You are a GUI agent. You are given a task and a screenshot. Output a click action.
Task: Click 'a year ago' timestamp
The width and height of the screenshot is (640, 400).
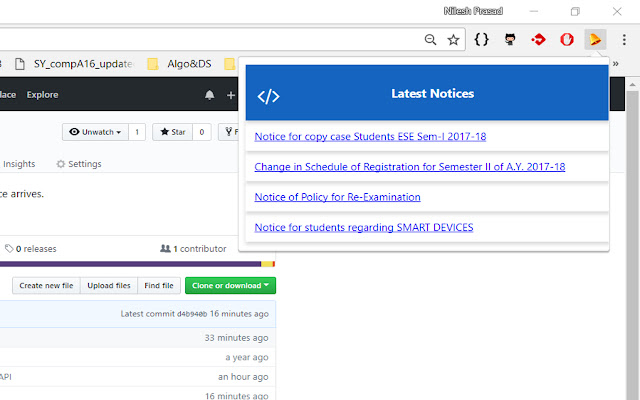[247, 358]
